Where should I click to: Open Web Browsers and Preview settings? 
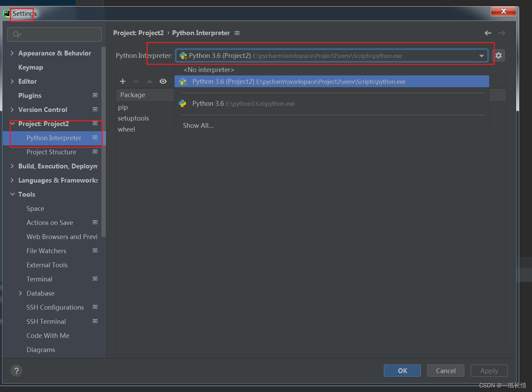(x=62, y=237)
